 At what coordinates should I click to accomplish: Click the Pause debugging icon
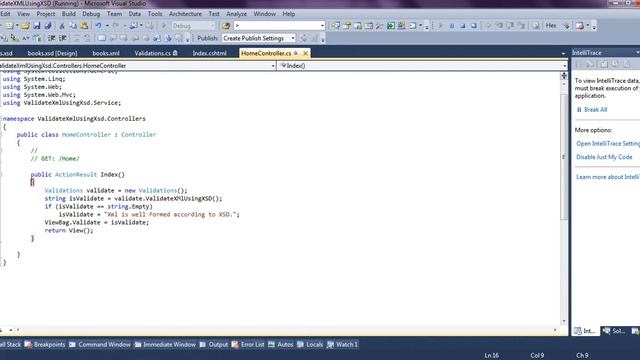click(452, 26)
